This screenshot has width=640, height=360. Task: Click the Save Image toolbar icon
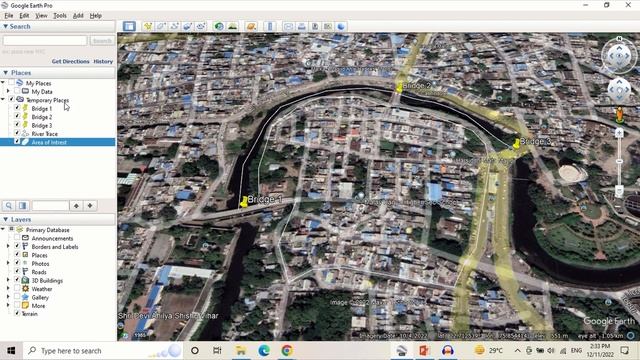coord(315,27)
